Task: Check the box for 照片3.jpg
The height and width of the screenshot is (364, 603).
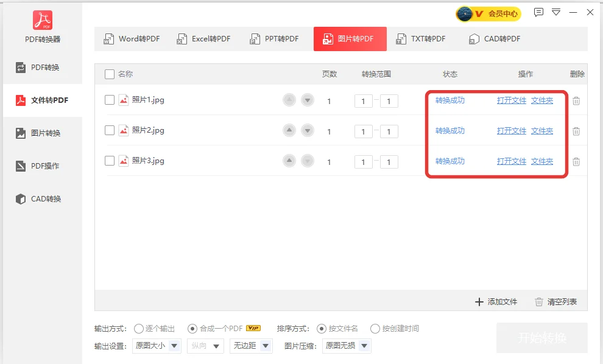Action: [110, 161]
